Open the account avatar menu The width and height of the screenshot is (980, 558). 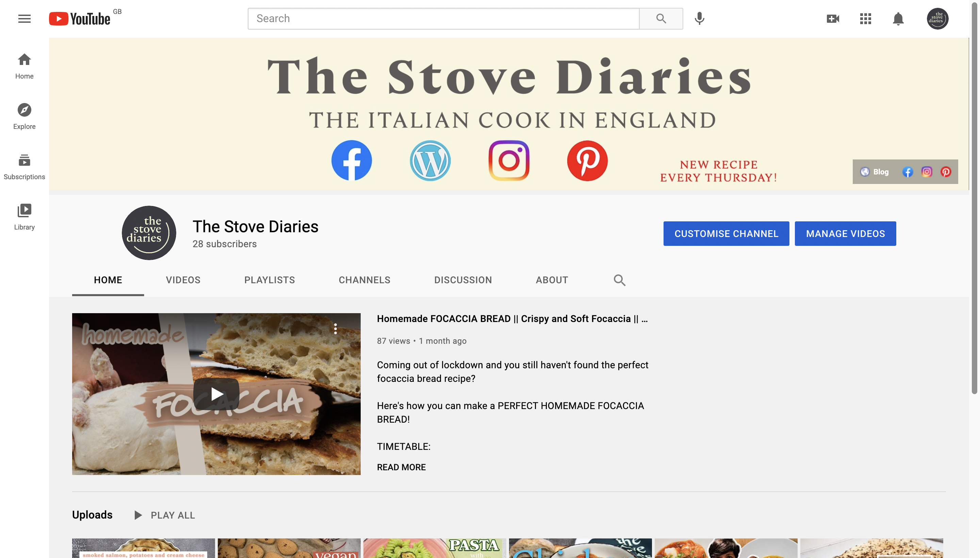point(937,18)
